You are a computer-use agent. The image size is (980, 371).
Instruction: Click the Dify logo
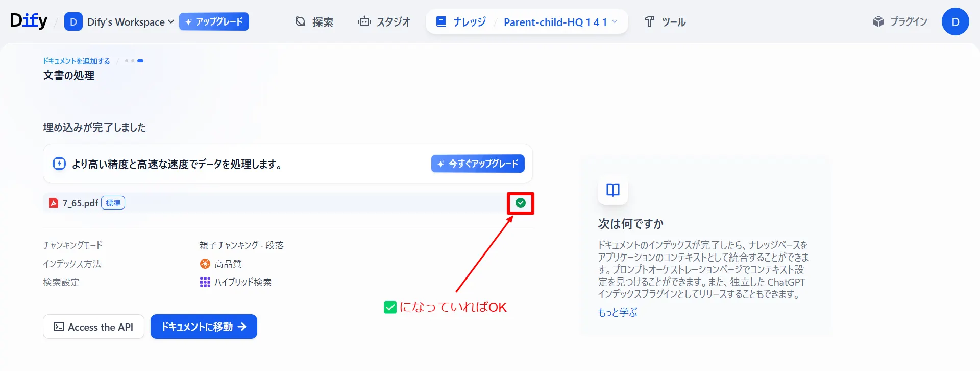coord(29,21)
